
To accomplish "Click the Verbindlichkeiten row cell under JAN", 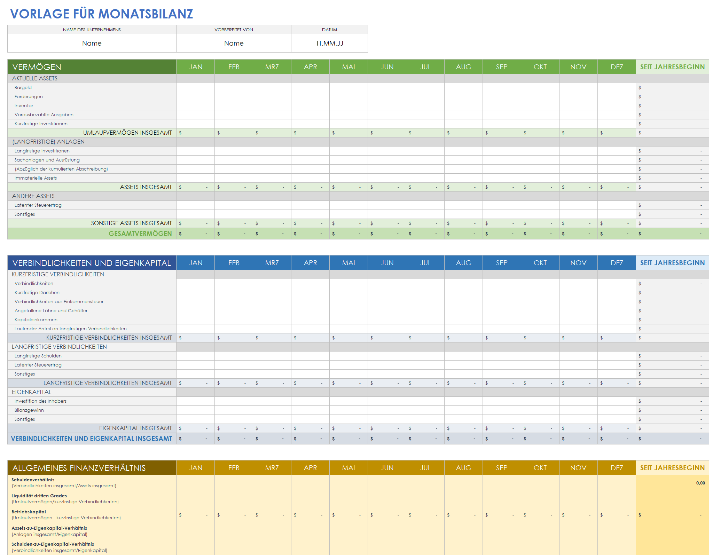I will (x=195, y=283).
